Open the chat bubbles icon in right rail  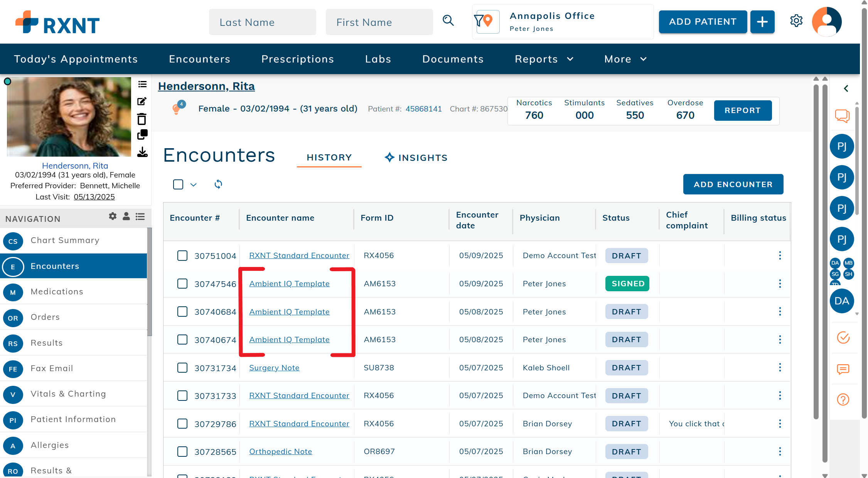click(x=842, y=115)
